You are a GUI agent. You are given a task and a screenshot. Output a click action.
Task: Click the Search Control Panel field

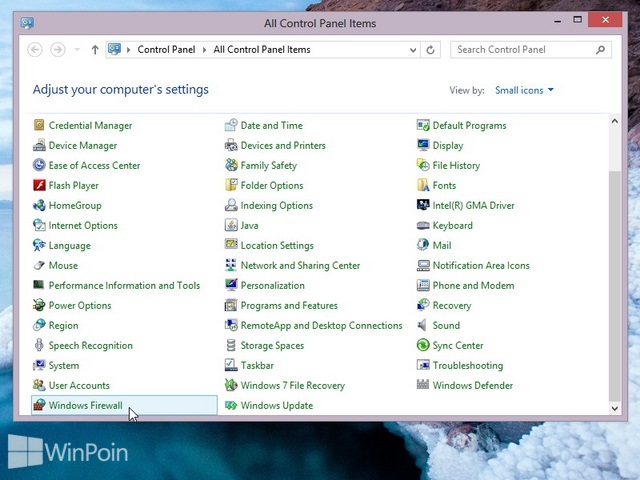click(531, 50)
